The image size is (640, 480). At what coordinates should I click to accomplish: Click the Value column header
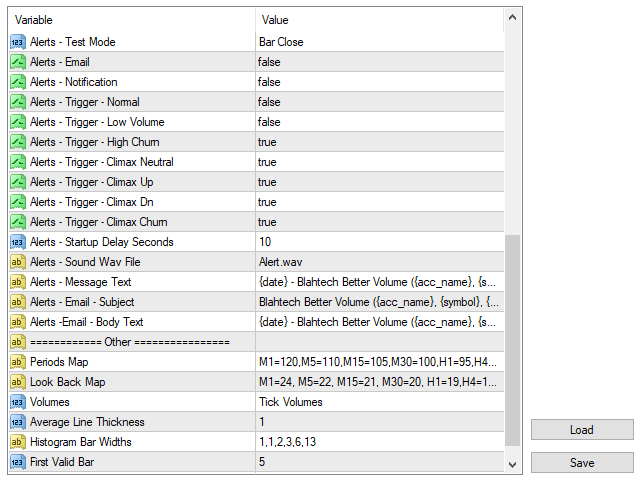tap(378, 20)
